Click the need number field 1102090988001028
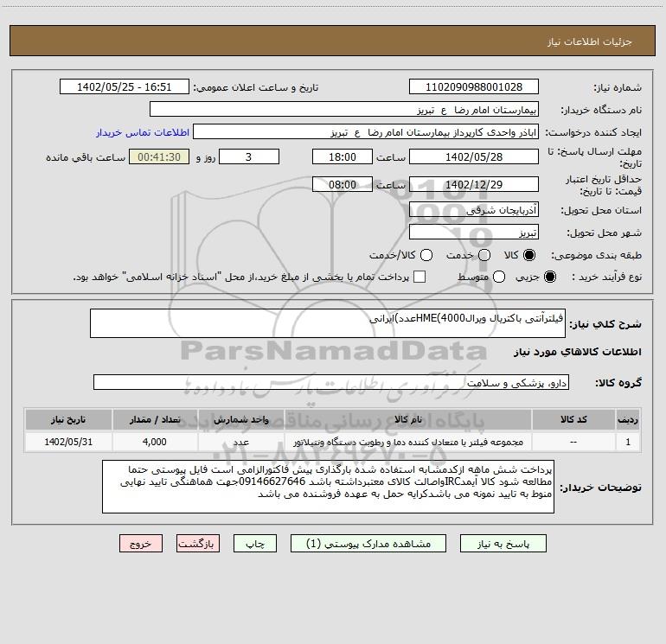 (474, 86)
